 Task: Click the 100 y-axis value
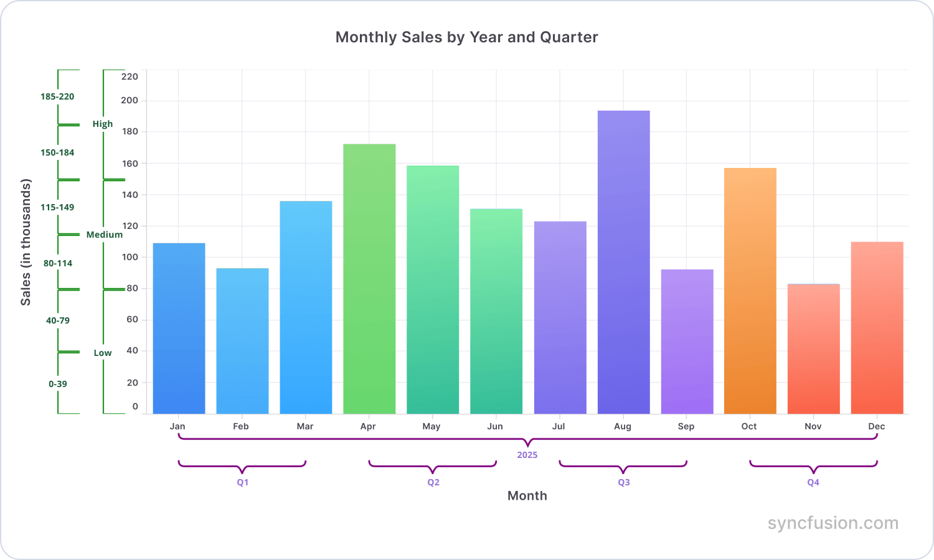point(130,257)
